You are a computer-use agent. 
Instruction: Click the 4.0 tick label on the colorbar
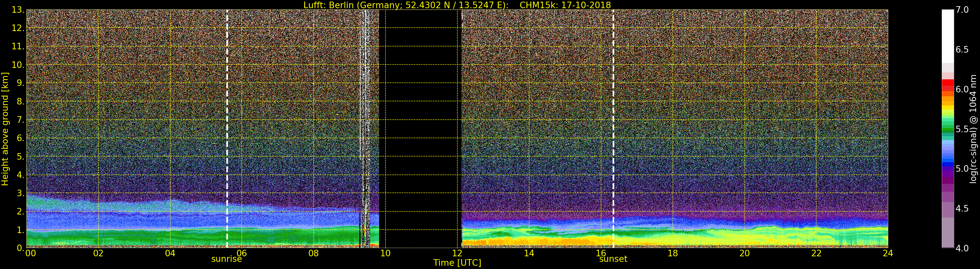click(x=962, y=248)
